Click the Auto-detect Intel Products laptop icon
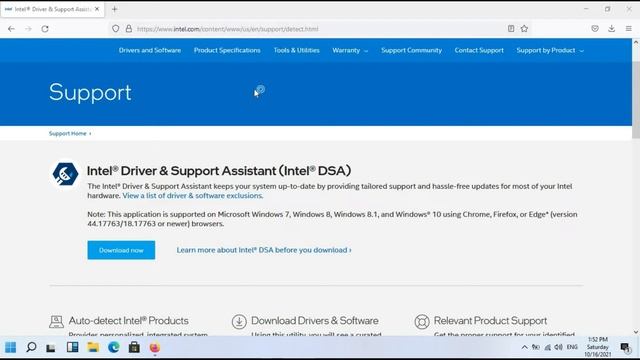The image size is (640, 360). tap(56, 322)
